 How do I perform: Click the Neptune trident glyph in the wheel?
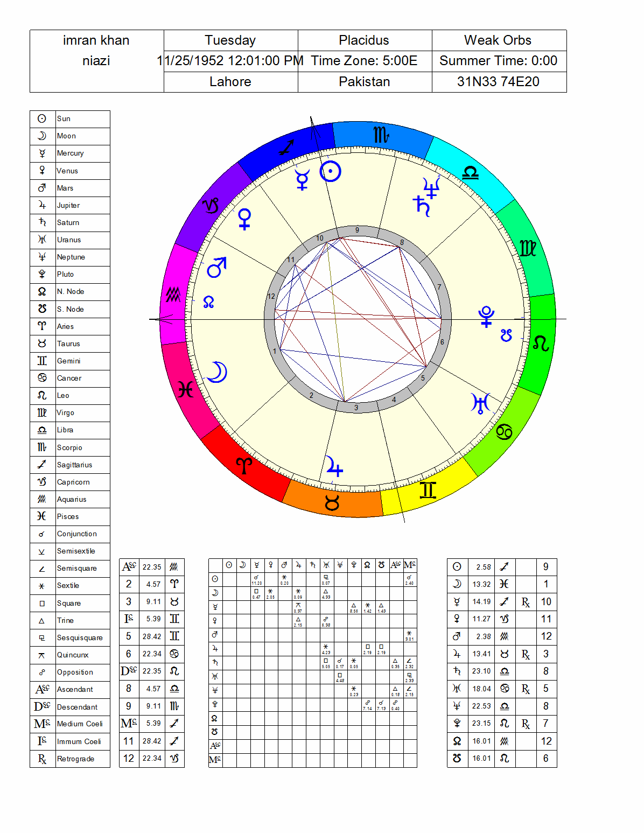431,188
